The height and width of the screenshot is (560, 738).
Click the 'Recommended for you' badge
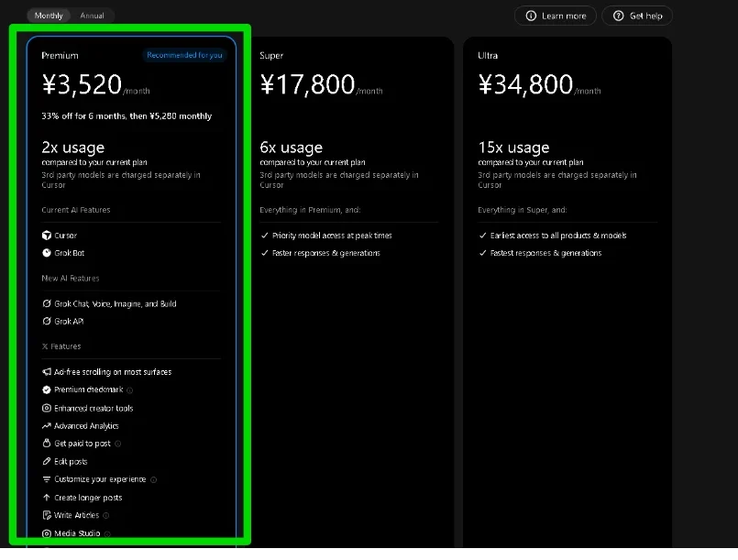pyautogui.click(x=184, y=55)
